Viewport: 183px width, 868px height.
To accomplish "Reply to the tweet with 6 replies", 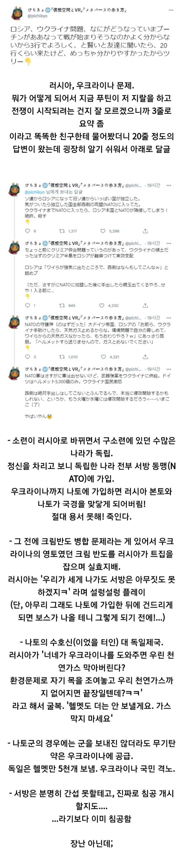I will [28, 231].
